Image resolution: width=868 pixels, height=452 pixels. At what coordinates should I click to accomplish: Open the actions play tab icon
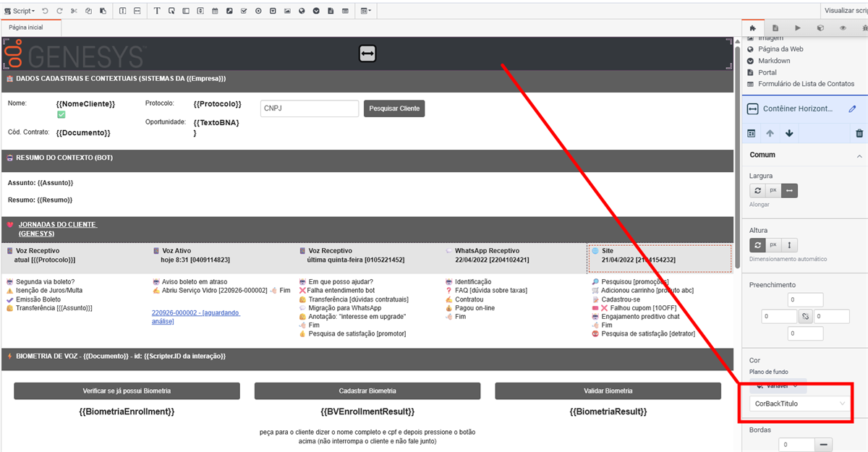(798, 27)
